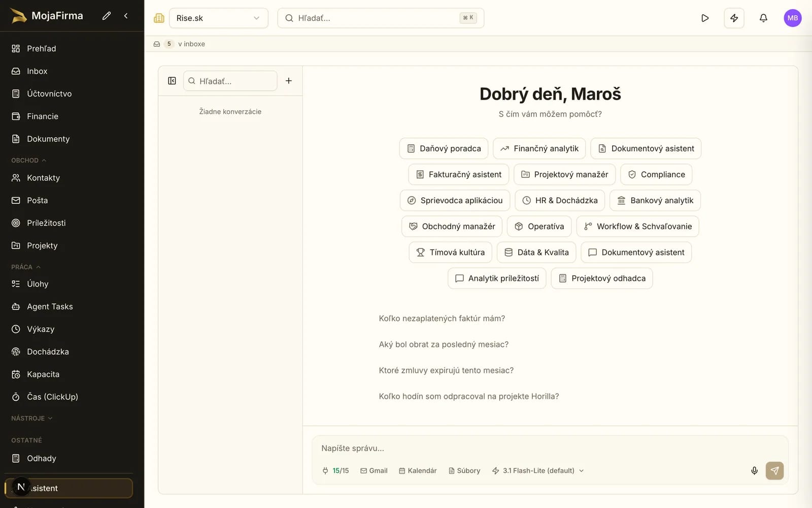Viewport: 812px width, 508px height.
Task: Open the lightning bolt quick actions
Action: click(x=734, y=18)
